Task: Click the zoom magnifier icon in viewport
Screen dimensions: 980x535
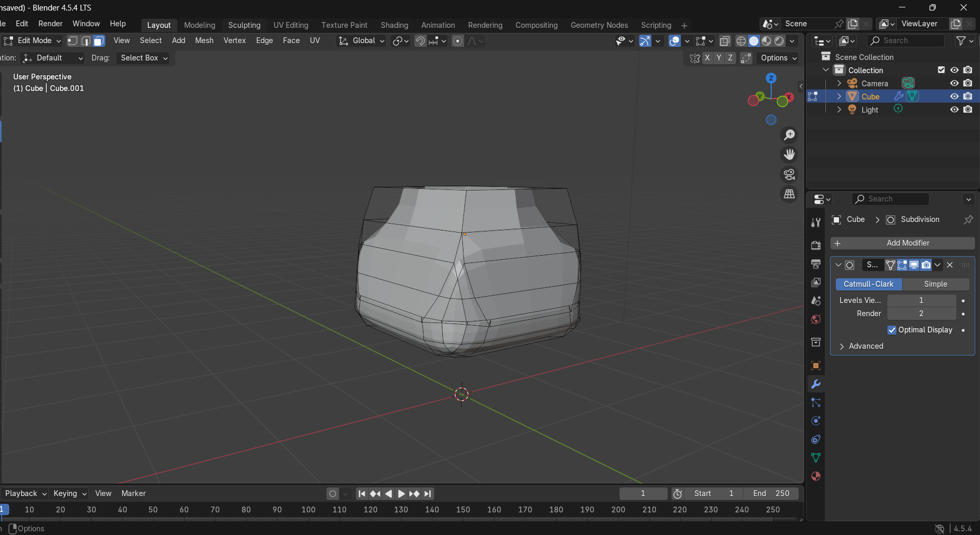Action: point(789,135)
